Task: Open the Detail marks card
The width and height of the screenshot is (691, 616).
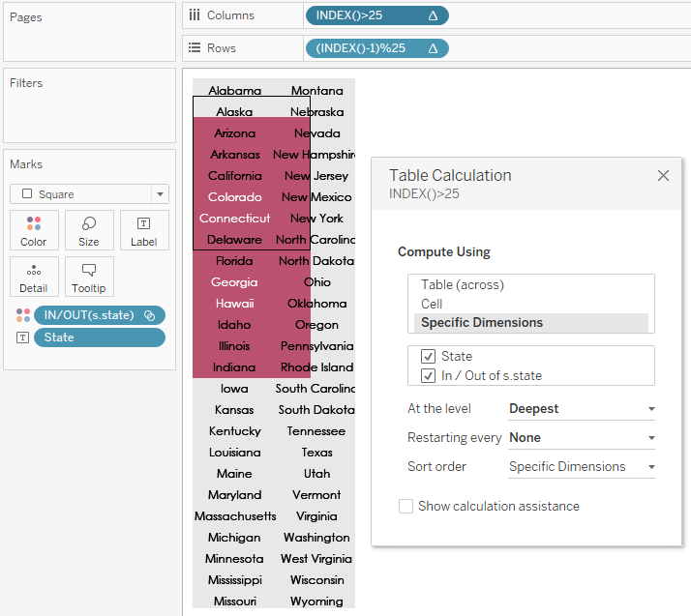Action: [x=34, y=277]
